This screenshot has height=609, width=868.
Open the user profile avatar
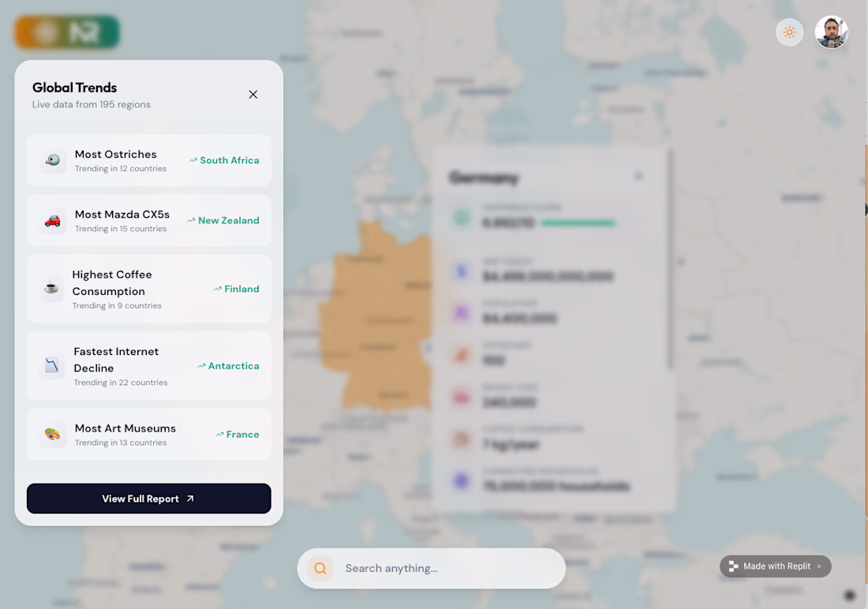(x=832, y=32)
